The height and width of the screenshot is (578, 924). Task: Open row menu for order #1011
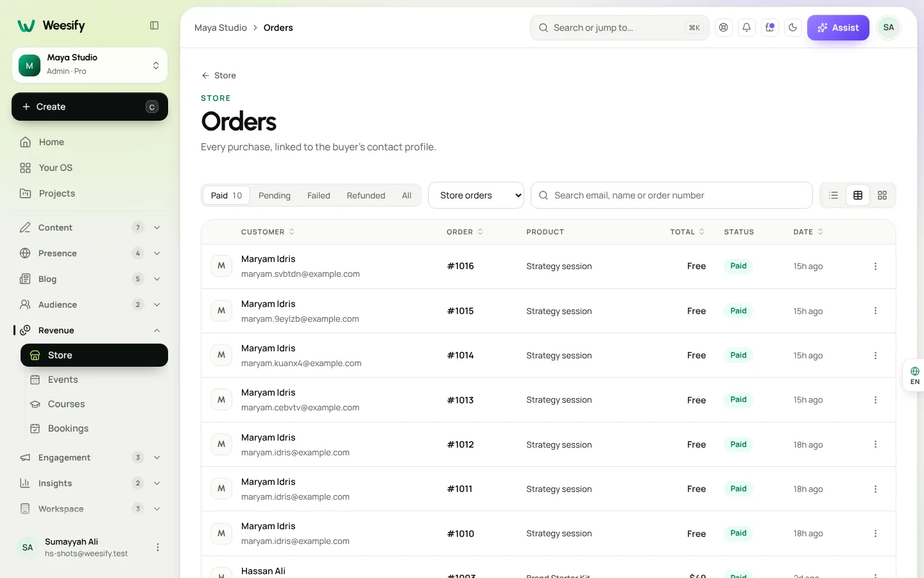(875, 489)
